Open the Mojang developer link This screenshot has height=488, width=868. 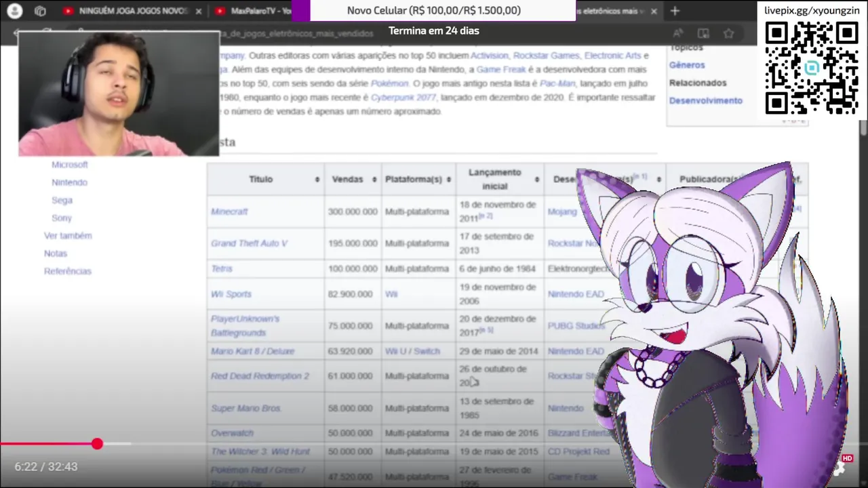562,211
